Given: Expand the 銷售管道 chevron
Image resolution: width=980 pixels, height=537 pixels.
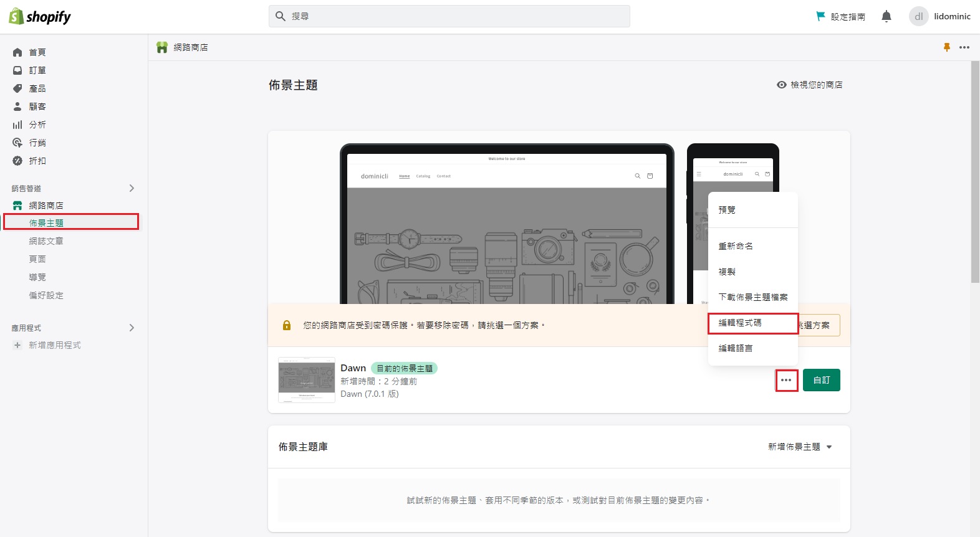Looking at the screenshot, I should [132, 188].
